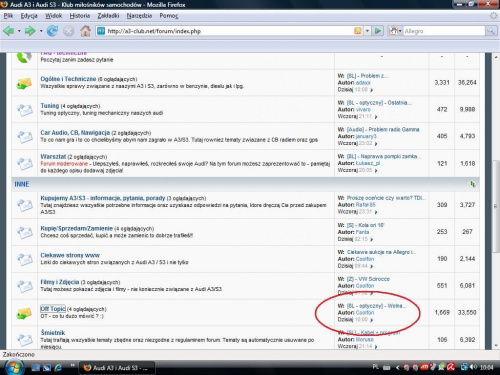Image resolution: width=500 pixels, height=375 pixels.
Task: Go to the Home page icon
Action: coord(85,31)
